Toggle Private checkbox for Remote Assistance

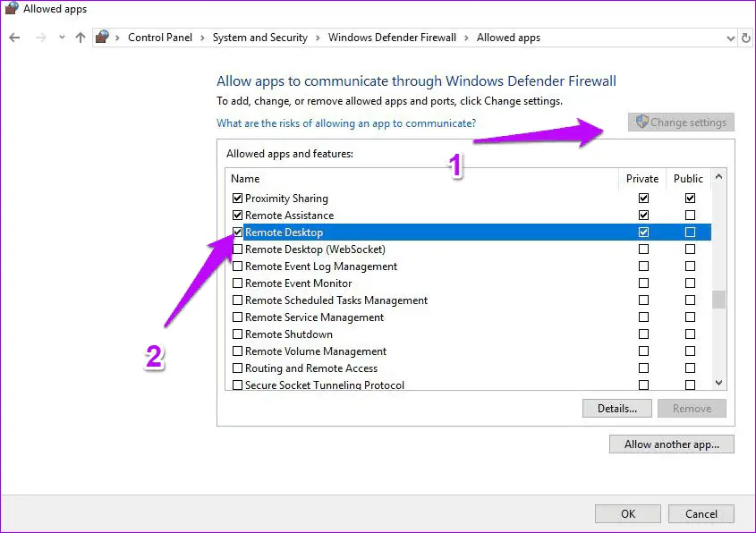(643, 215)
